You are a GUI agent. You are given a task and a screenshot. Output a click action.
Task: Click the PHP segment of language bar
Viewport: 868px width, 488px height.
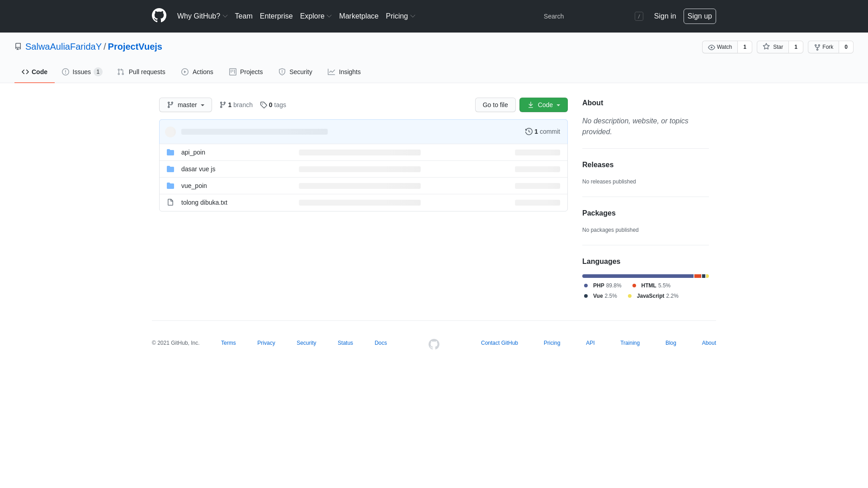638,276
